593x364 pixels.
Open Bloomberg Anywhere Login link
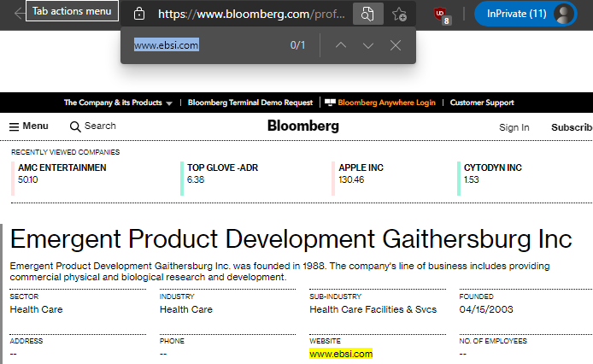[x=386, y=103]
